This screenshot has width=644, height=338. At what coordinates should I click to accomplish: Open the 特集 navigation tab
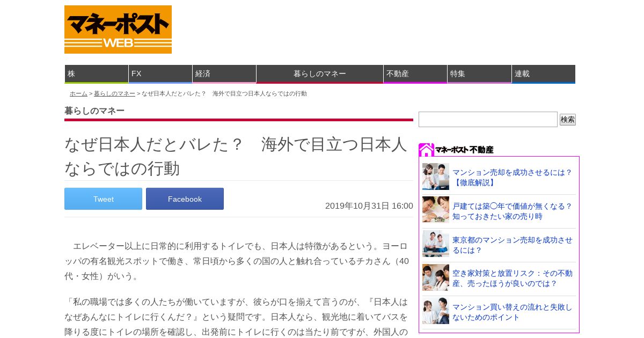(479, 74)
